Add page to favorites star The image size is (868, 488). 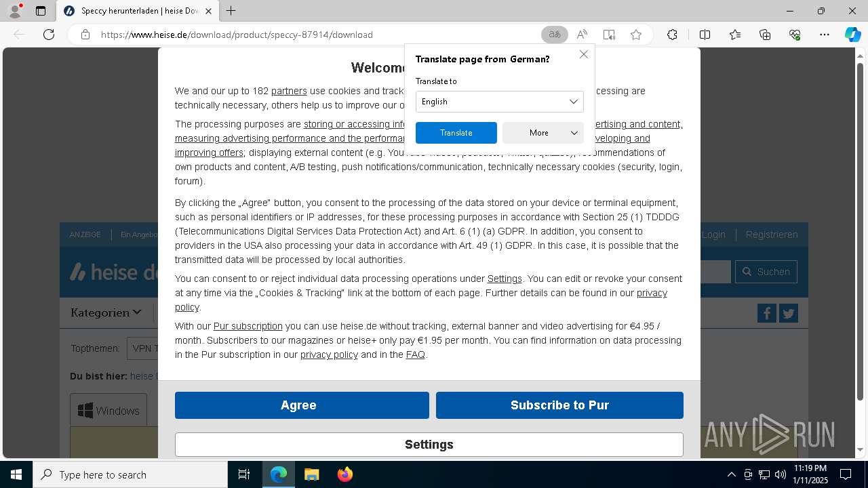[x=636, y=35]
